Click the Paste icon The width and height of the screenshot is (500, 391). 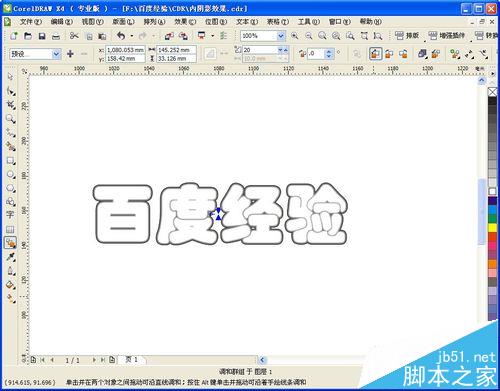pyautogui.click(x=102, y=36)
